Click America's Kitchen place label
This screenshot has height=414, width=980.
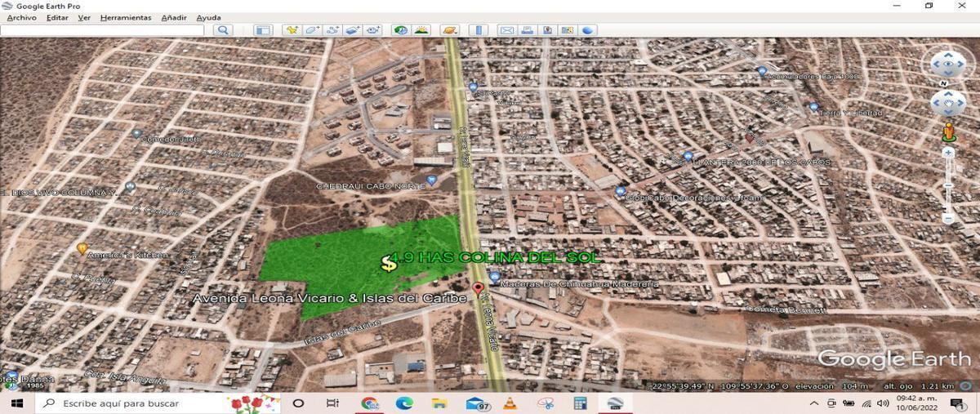pyautogui.click(x=129, y=255)
